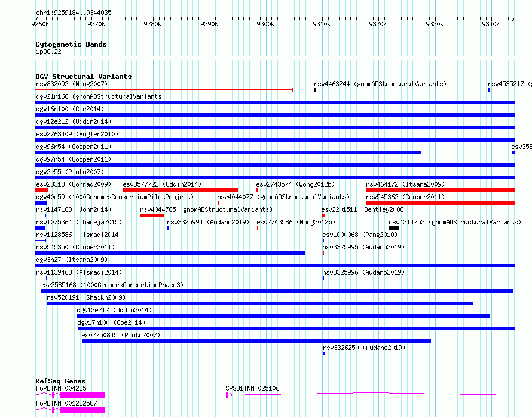Open nsv3325994 (Audano2019) variant
The image size is (532, 417).
tap(208, 222)
